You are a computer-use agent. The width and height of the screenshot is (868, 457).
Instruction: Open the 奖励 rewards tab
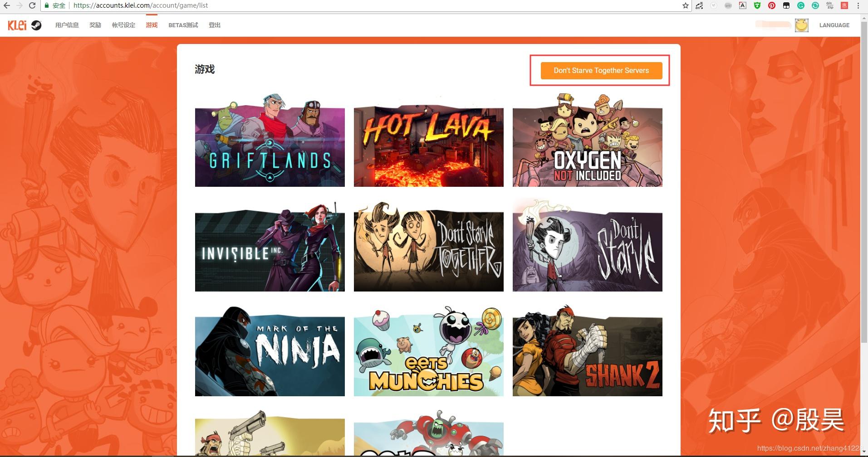(x=95, y=25)
